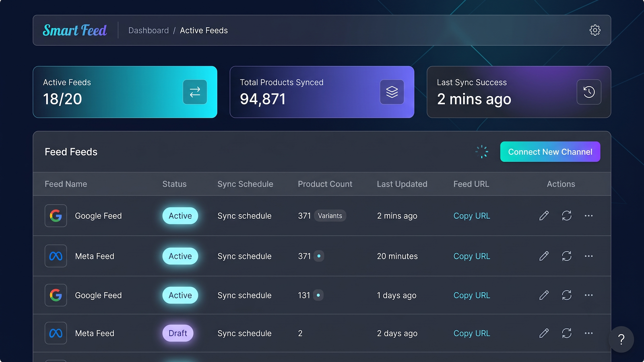Open Sync schedule for Google Feed updated 1 days ago
The image size is (644, 362).
[244, 295]
